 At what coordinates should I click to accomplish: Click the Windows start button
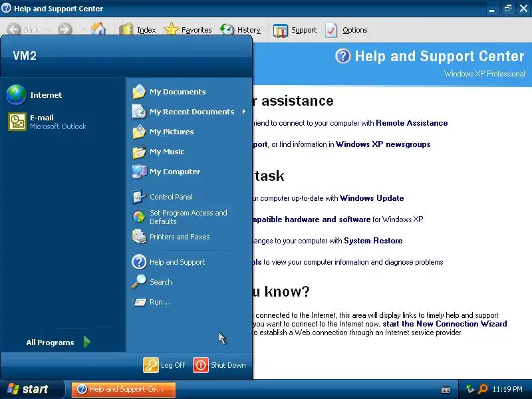click(x=31, y=389)
